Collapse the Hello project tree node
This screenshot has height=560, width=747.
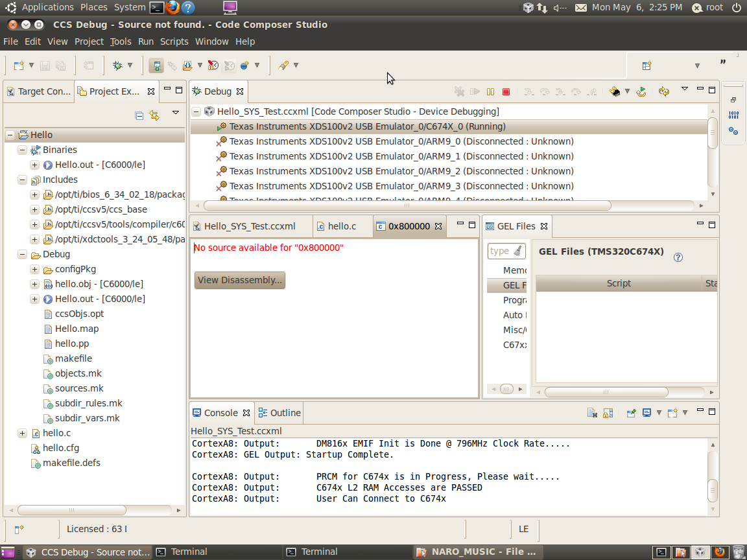coord(10,135)
